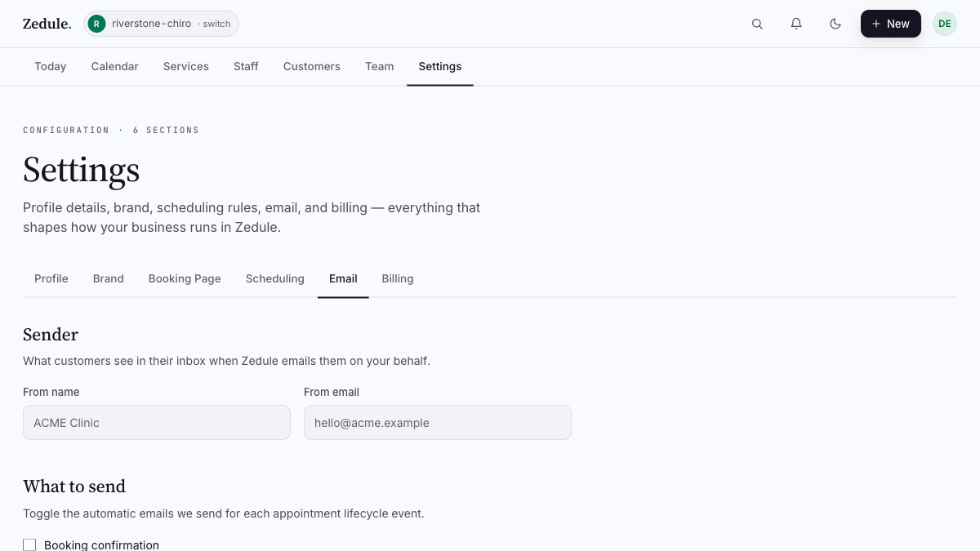Switch workspace via riverstone-chiro switcher
This screenshot has height=551, width=980.
162,24
